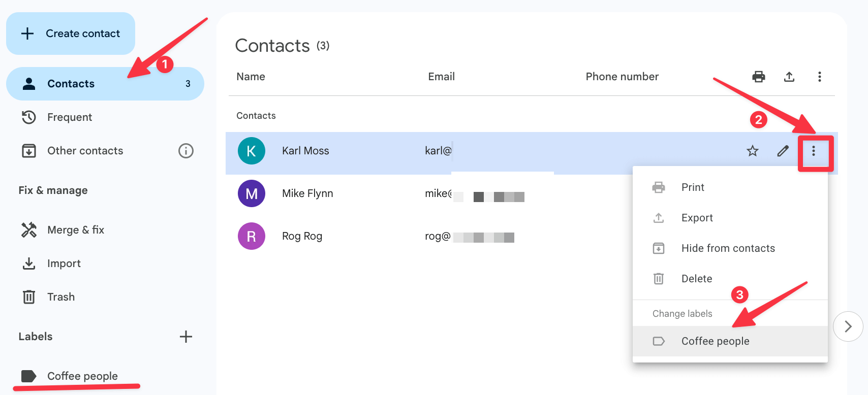Click upload icon beside Export menu item
Image resolution: width=868 pixels, height=395 pixels.
tap(659, 218)
